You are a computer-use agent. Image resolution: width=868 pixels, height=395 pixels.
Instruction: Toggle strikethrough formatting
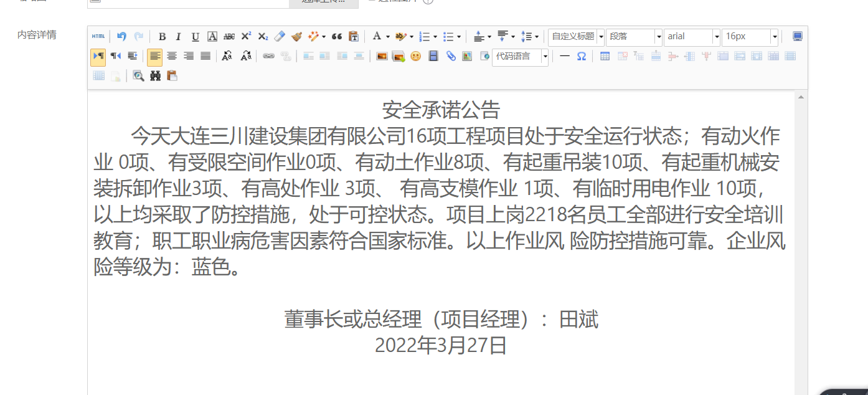tap(229, 37)
